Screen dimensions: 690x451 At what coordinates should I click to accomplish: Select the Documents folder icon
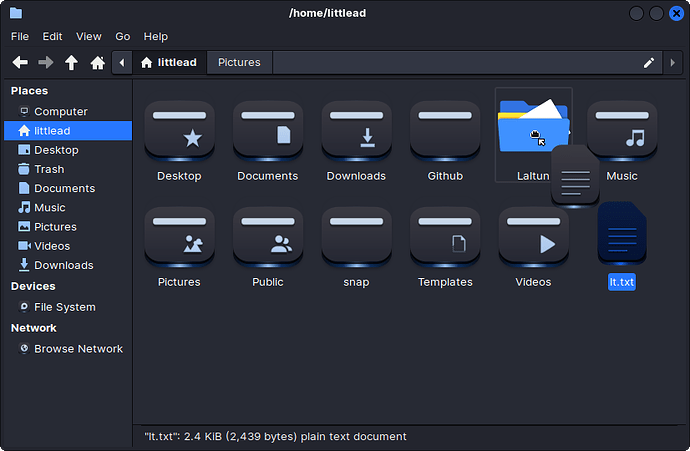click(268, 131)
